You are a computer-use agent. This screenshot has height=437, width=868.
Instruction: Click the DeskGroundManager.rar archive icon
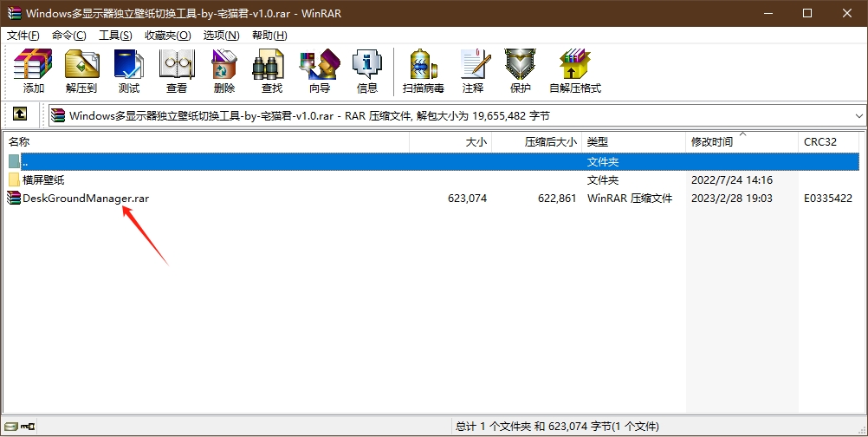coord(14,198)
